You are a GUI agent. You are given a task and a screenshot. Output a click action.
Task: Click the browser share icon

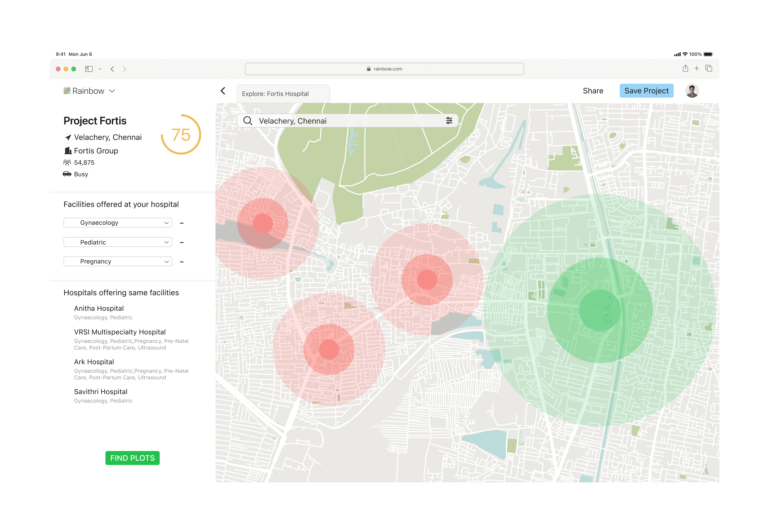tap(685, 69)
